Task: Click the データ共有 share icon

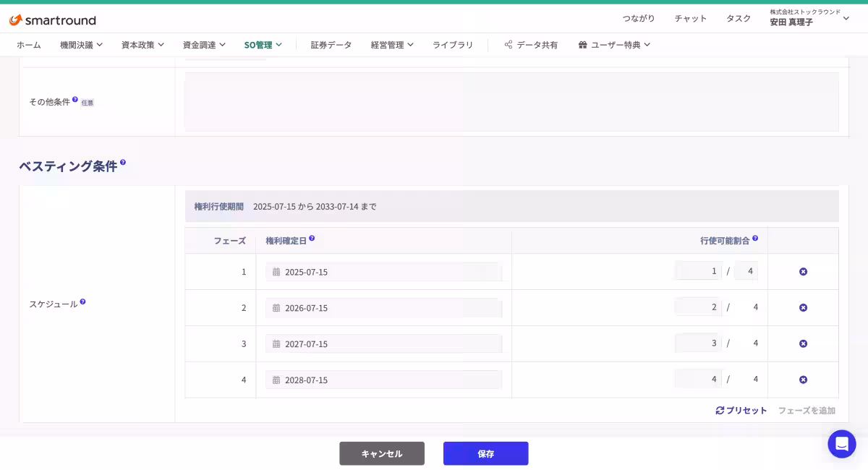Action: (509, 45)
